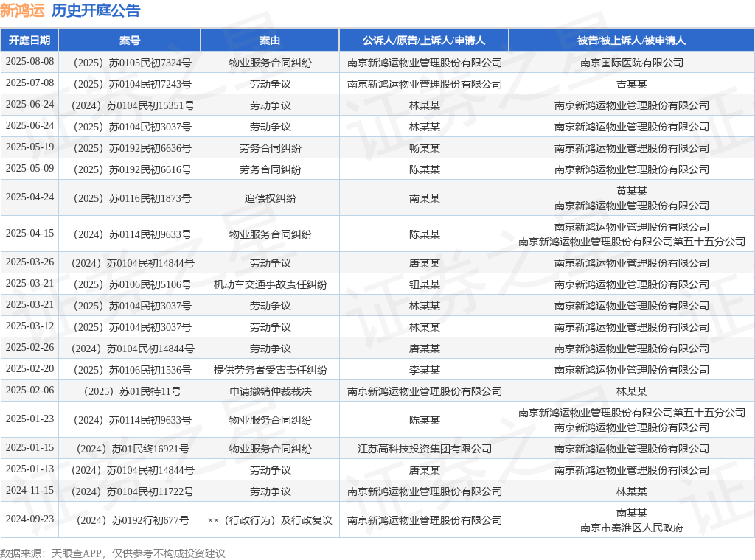Select the 新鸿运 title text

coord(22,10)
